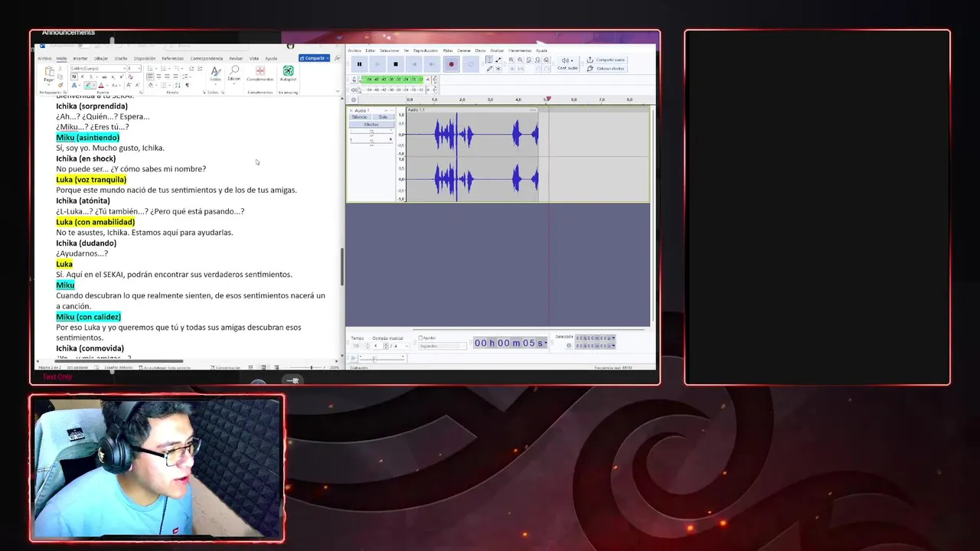Click the Compartir button in Word
Screen dimensions: 980x551
(315, 58)
